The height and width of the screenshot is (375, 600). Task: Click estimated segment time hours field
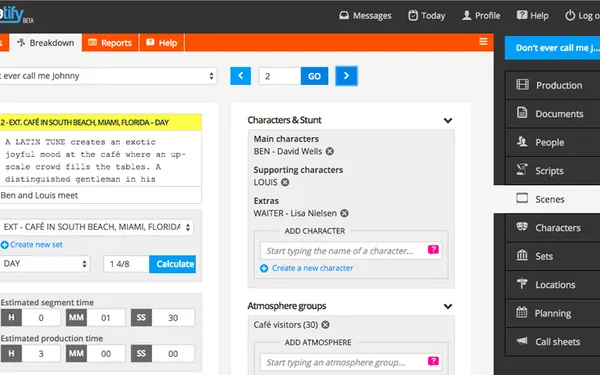41,318
